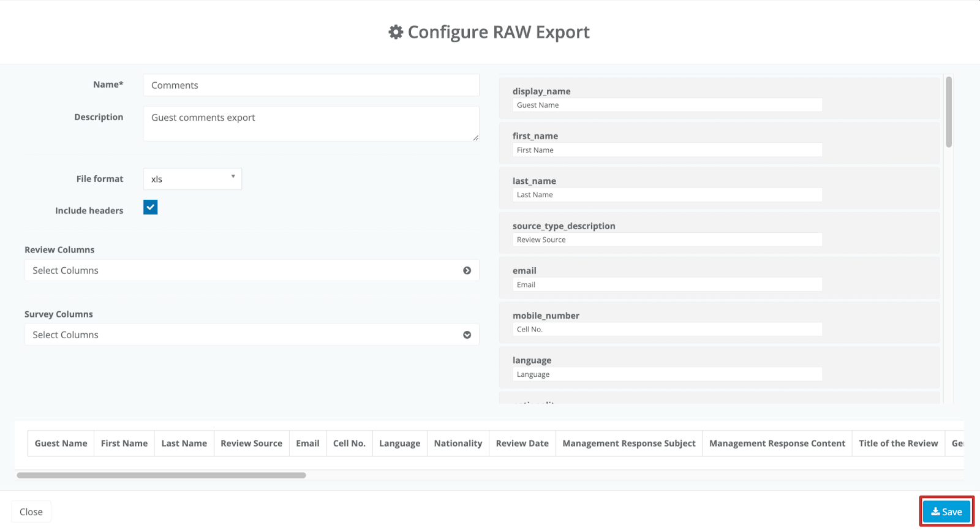
Task: Click the Cell No. column header
Action: (x=349, y=443)
